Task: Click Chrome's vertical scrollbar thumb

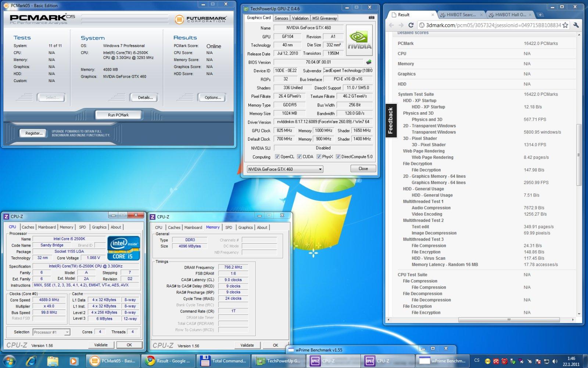Action: (579, 155)
